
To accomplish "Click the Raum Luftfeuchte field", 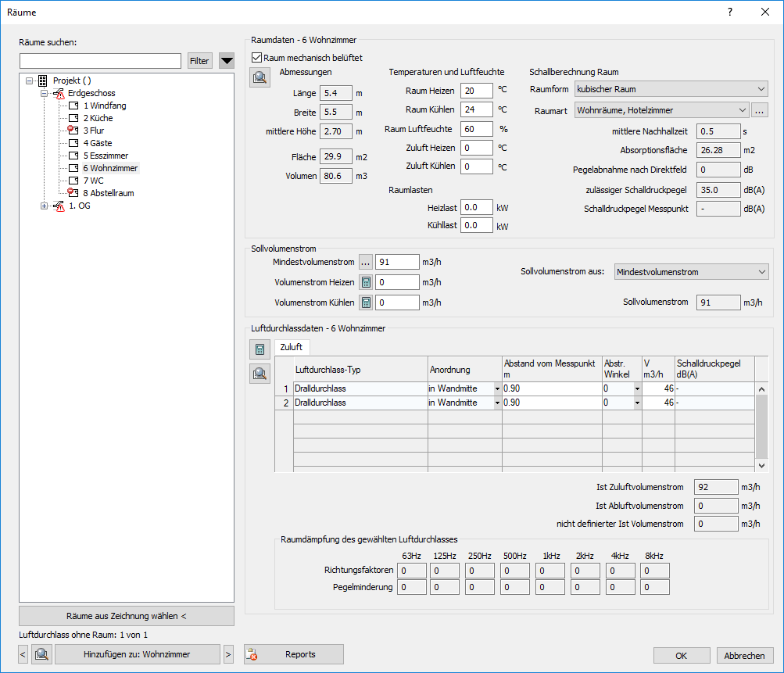I will pyautogui.click(x=477, y=129).
